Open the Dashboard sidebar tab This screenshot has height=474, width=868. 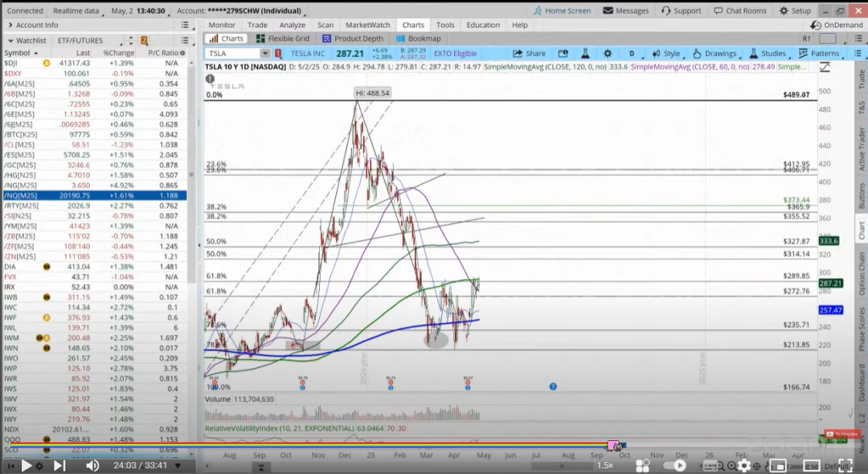click(862, 382)
